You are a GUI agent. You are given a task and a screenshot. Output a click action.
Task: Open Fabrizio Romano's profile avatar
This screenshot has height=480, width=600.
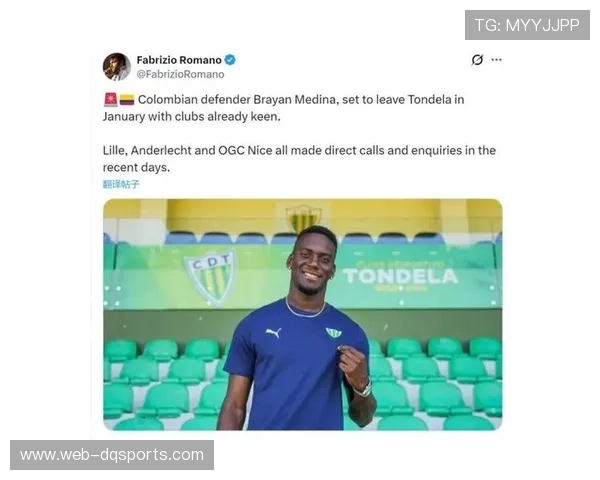tap(117, 67)
